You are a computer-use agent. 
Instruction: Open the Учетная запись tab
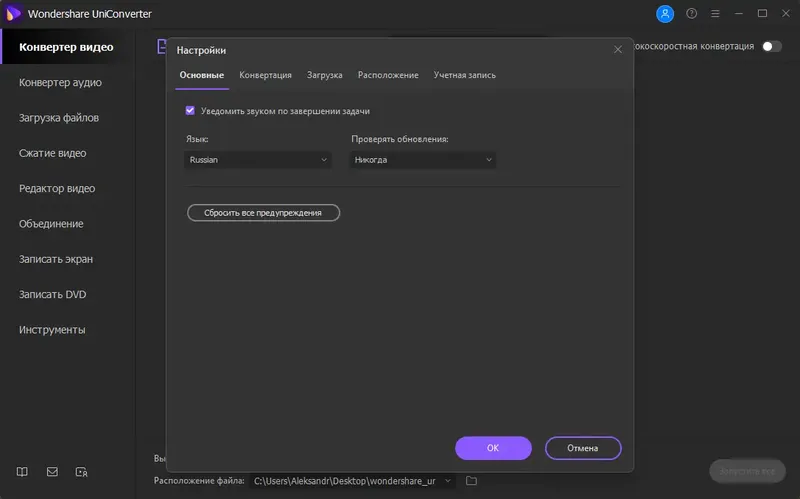tap(464, 75)
